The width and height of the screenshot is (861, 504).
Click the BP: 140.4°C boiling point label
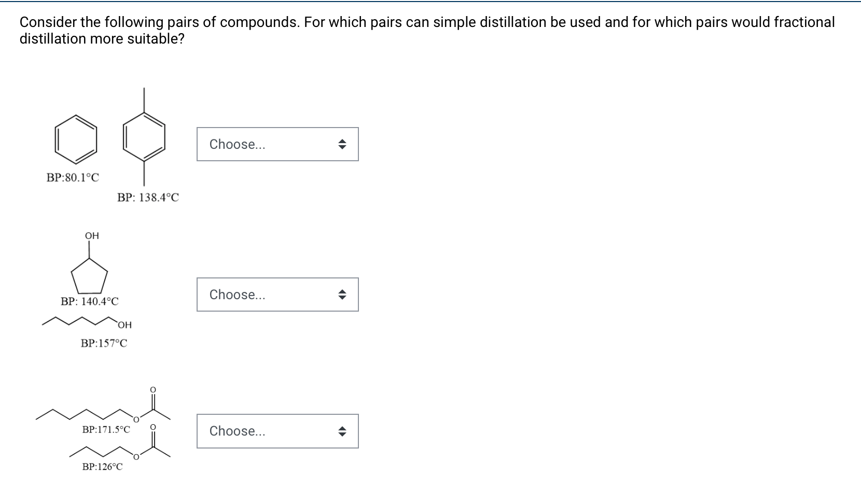89,301
